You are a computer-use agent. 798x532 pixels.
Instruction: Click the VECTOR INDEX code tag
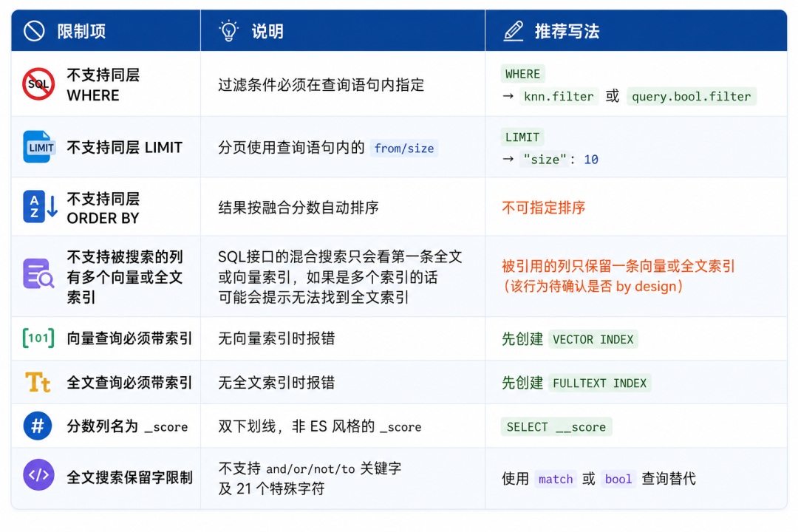coord(593,340)
